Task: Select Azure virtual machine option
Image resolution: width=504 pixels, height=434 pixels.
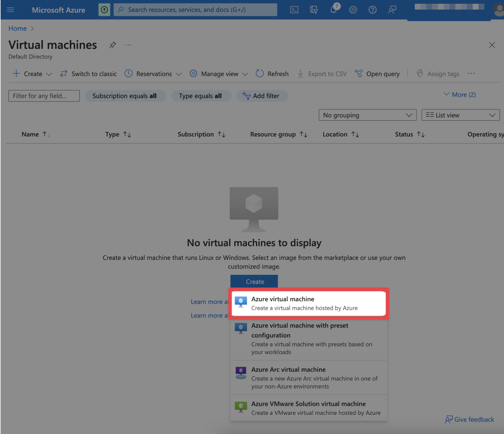Action: click(309, 304)
